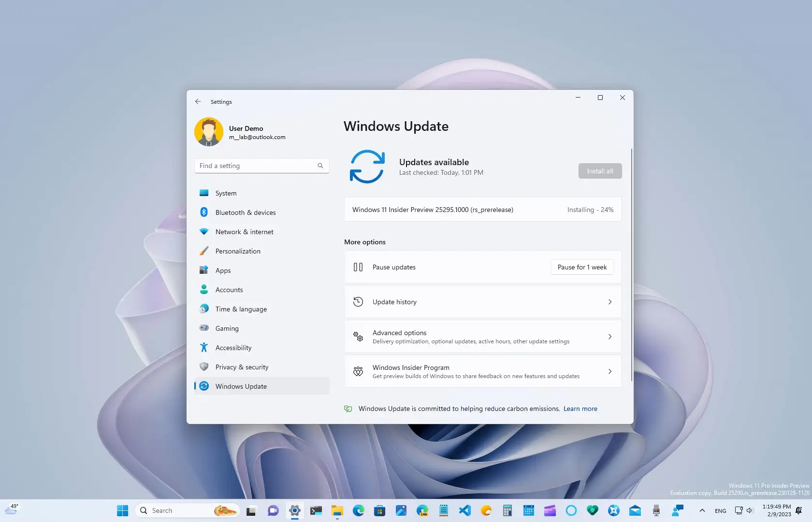Screen dimensions: 812x522
Task: Open Windows Terminal from the taskbar
Action: 316,510
